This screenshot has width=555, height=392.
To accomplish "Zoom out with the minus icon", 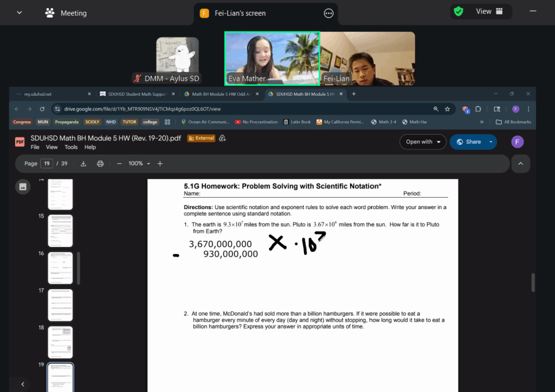I will [x=119, y=164].
